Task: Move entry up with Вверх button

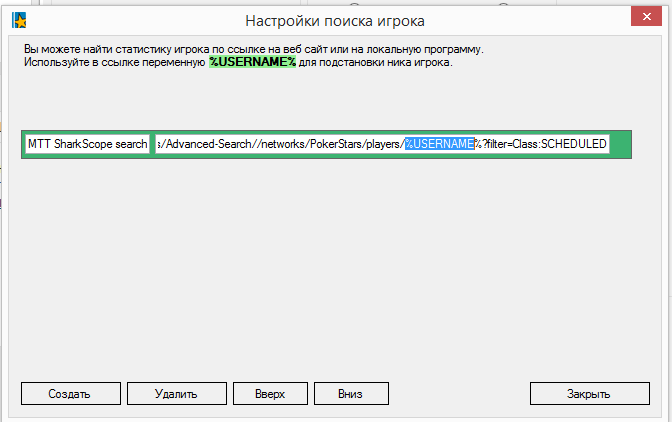Action: tap(270, 393)
